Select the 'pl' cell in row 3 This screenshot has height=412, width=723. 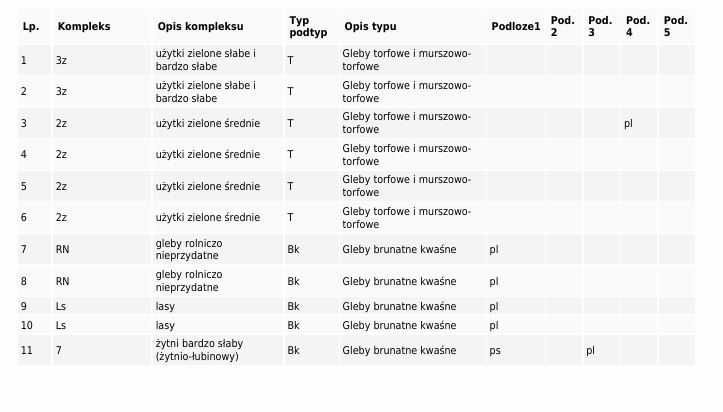pos(628,123)
